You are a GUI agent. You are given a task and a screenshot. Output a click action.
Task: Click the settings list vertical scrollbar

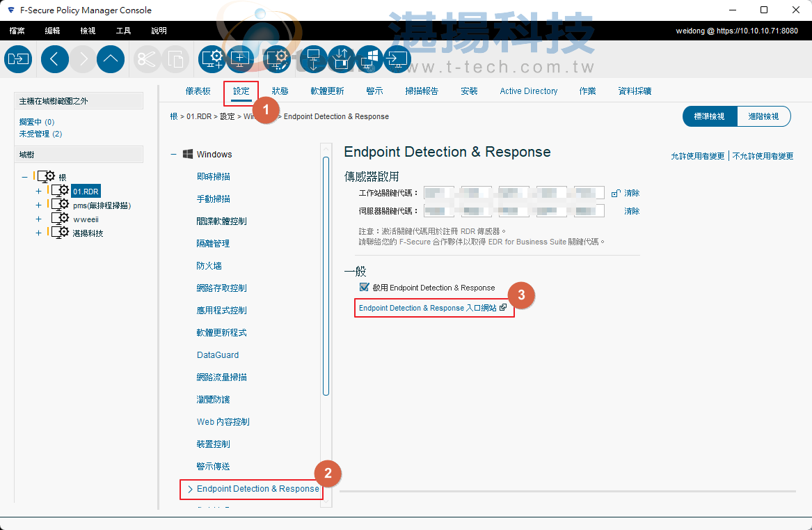[x=326, y=276]
